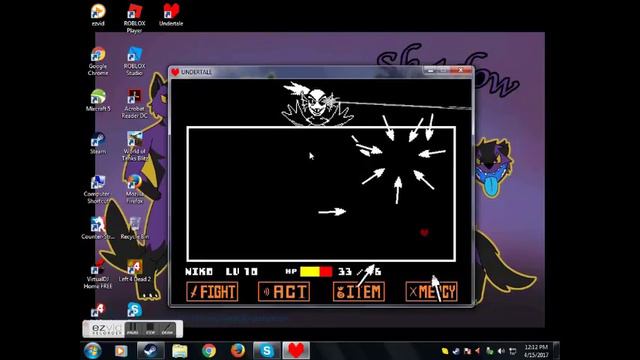Open the Minecraft 5 desktop shortcut
Screen dimensions: 640x360
tap(98, 100)
